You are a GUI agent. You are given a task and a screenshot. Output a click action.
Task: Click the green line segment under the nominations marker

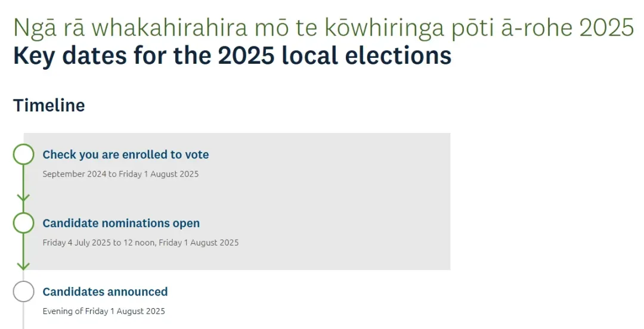23,248
